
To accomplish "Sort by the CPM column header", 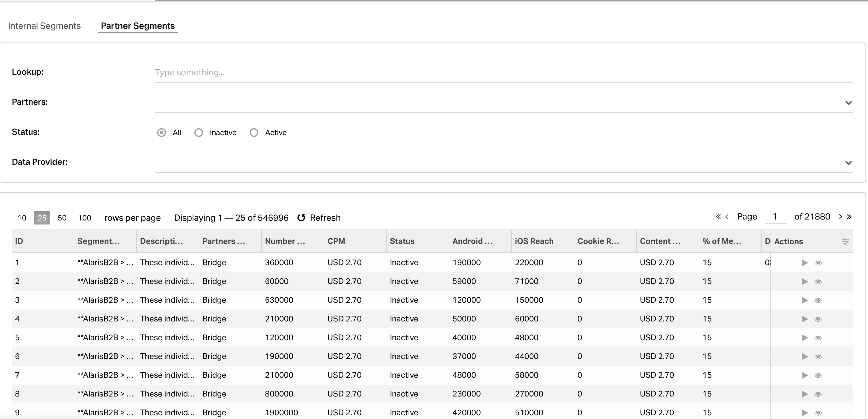I will (355, 241).
